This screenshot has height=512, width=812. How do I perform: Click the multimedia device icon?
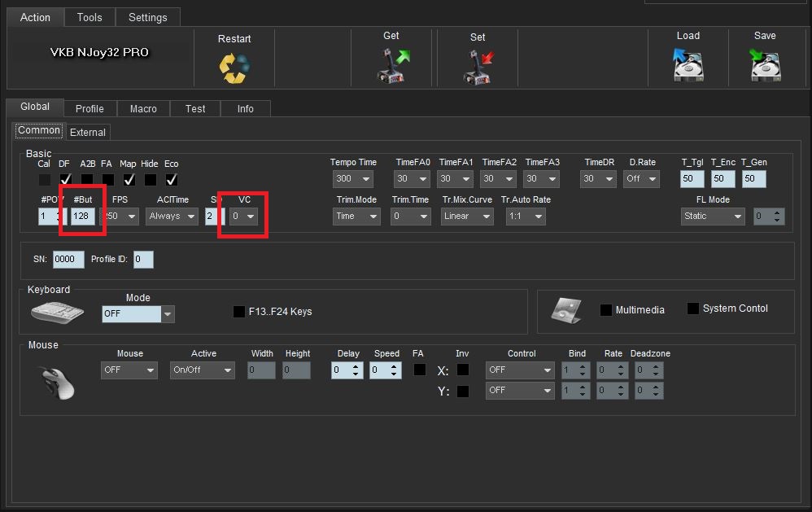566,310
